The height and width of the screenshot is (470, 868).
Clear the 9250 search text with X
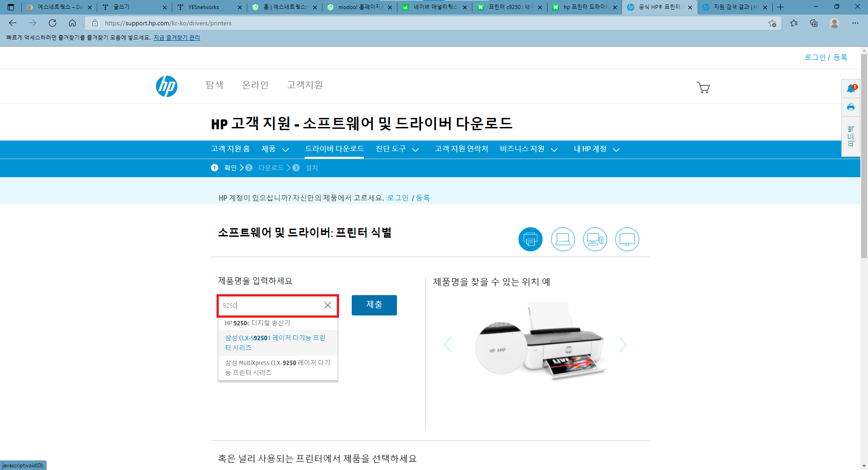coord(328,305)
